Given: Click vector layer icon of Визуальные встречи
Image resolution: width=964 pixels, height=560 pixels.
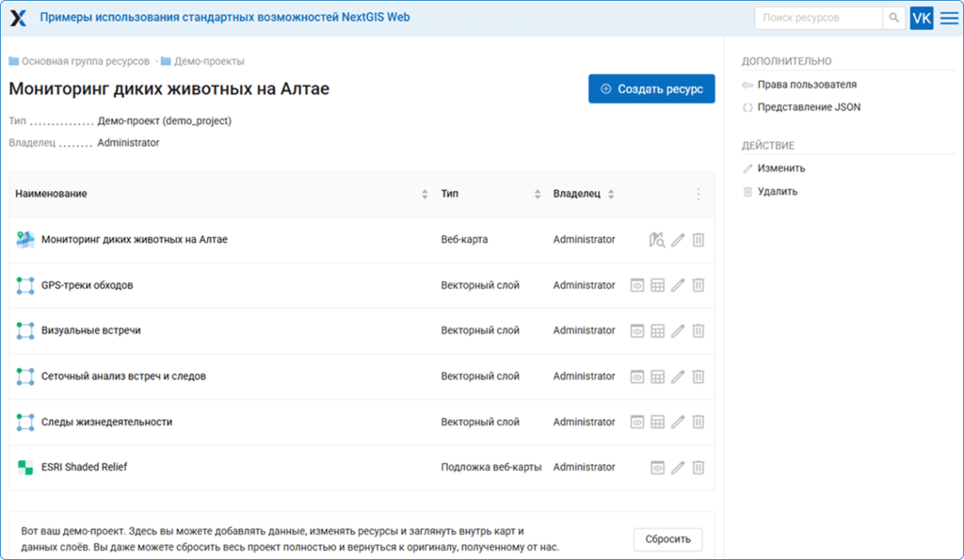Looking at the screenshot, I should coord(25,330).
